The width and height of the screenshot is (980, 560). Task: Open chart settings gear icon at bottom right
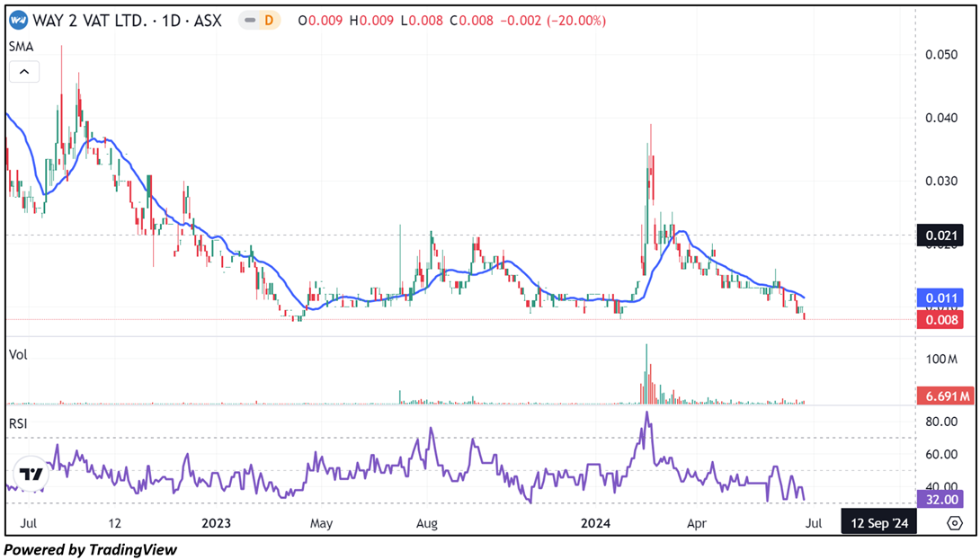(x=954, y=522)
